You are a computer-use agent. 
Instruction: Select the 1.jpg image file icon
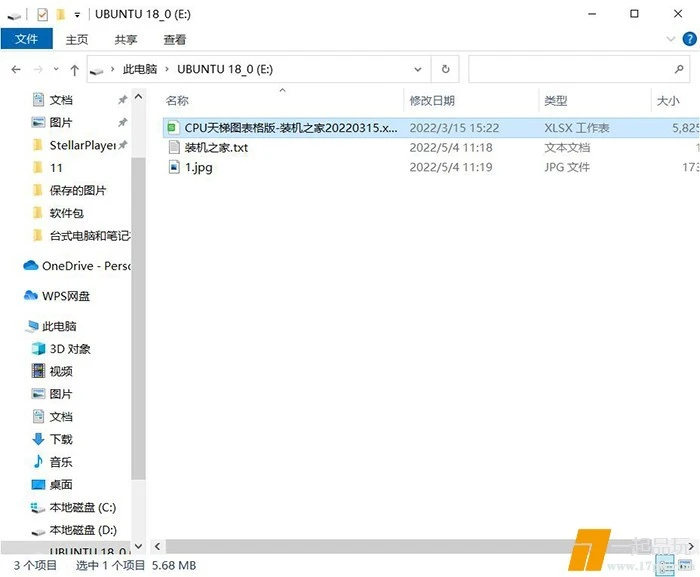pos(173,167)
